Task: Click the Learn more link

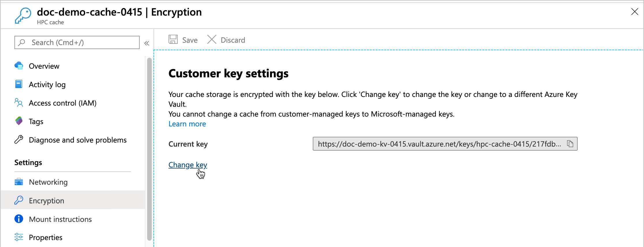Action: pos(187,124)
